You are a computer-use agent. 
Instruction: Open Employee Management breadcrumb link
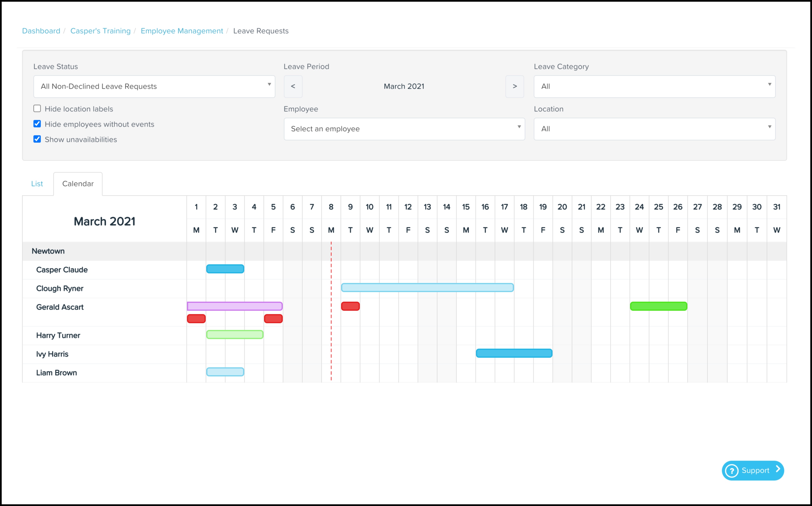click(182, 31)
